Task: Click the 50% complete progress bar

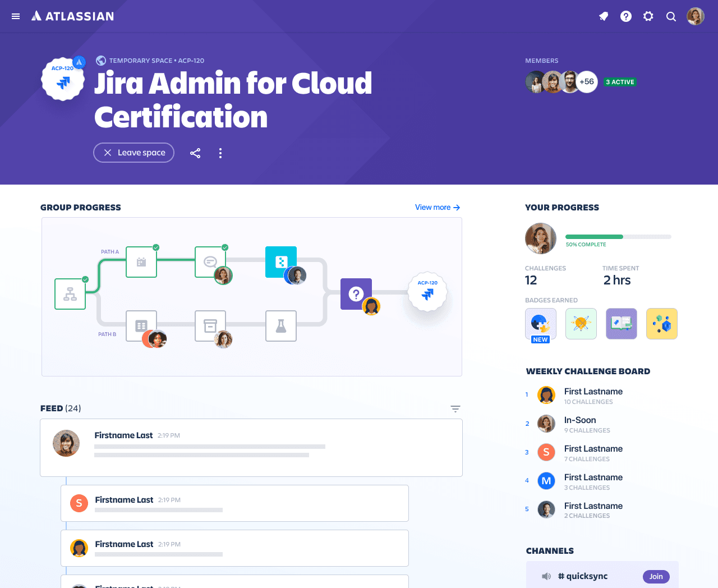Action: click(x=618, y=237)
